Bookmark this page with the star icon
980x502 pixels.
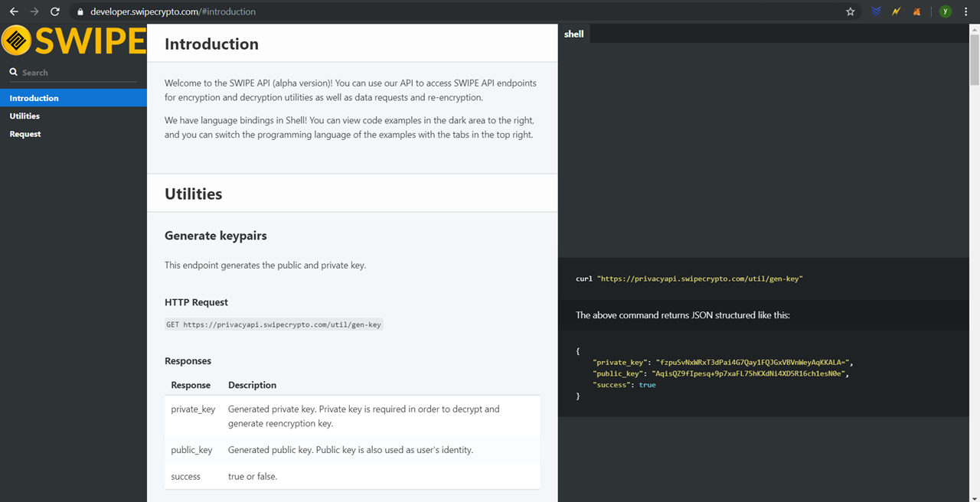pyautogui.click(x=850, y=11)
